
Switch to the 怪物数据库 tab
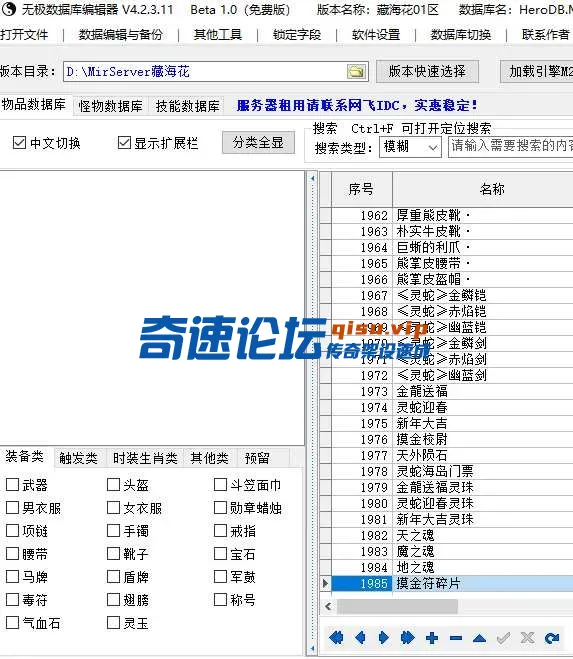point(110,106)
